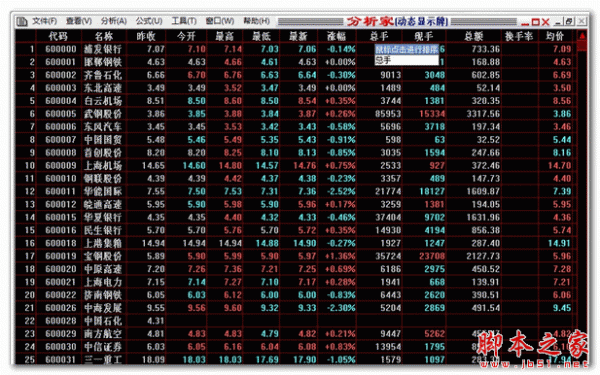Sort by the 涨幅 column header
Viewport: 600px width, 375px height.
336,36
